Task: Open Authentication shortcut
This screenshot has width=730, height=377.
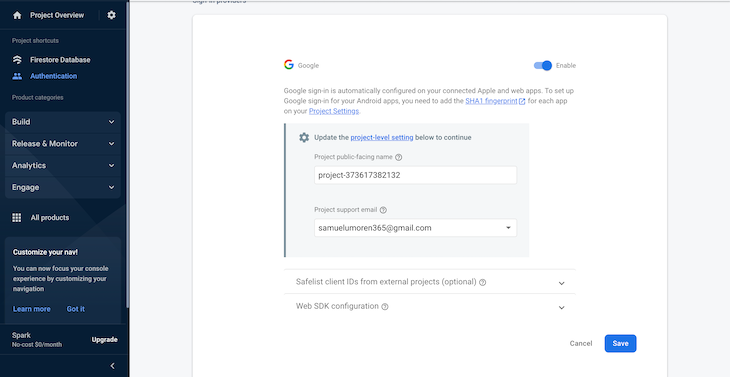Action: point(54,76)
